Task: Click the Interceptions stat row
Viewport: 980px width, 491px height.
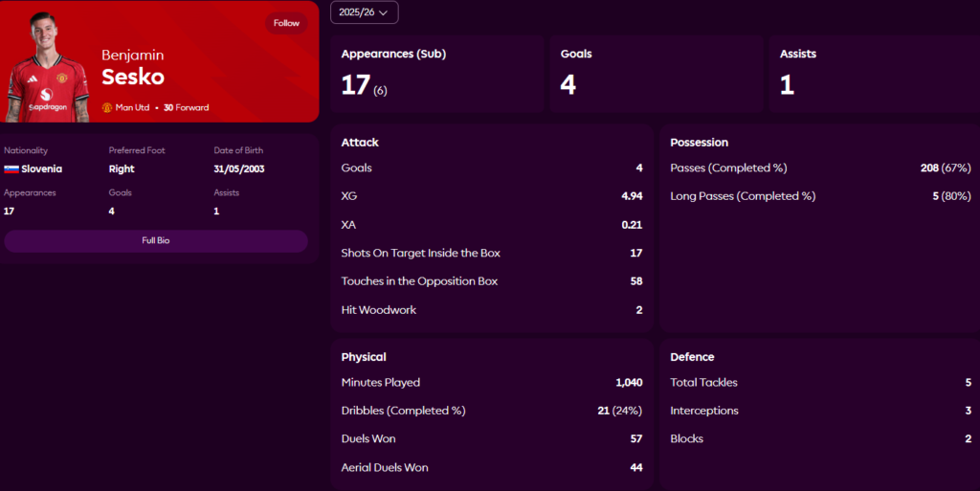Action: [x=820, y=411]
